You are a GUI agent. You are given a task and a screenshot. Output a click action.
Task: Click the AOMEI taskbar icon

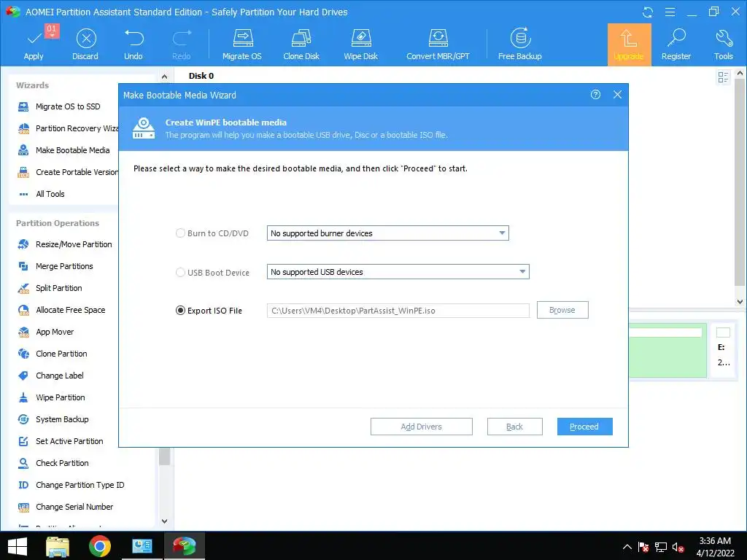point(185,547)
